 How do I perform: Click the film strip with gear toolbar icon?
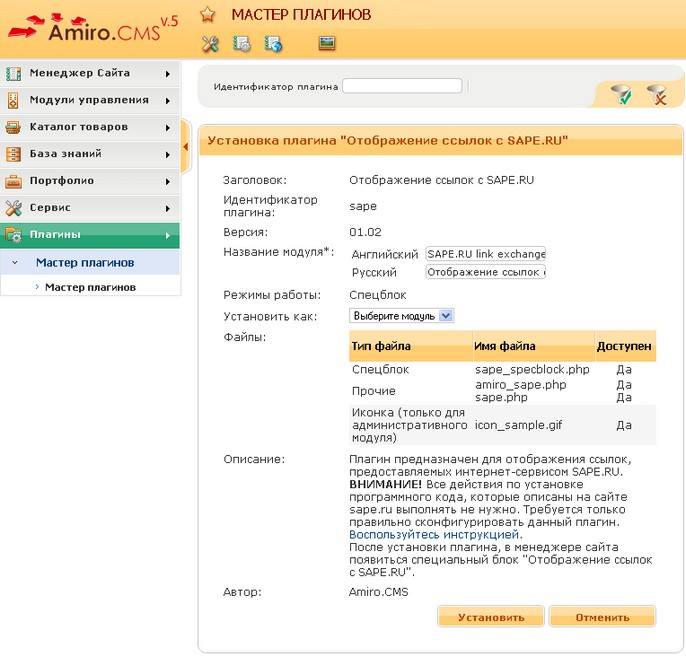[x=241, y=43]
